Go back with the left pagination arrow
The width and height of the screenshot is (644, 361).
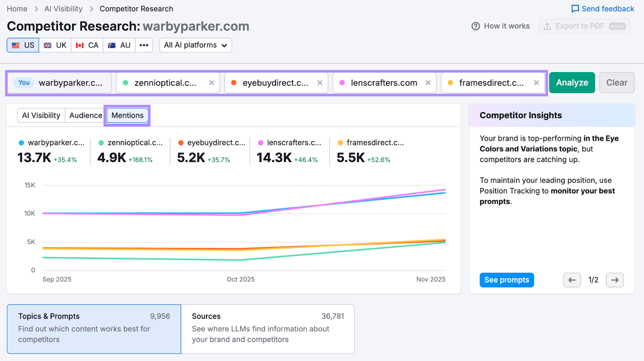coord(572,280)
